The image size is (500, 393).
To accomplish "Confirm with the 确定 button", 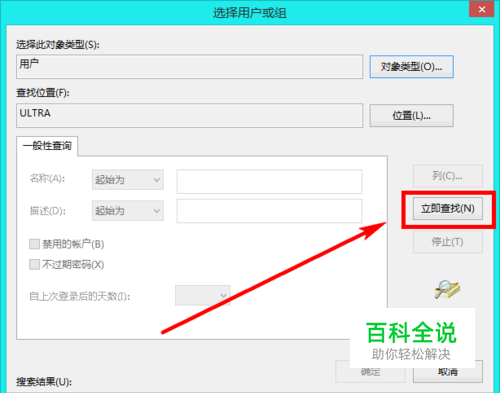I will 370,372.
